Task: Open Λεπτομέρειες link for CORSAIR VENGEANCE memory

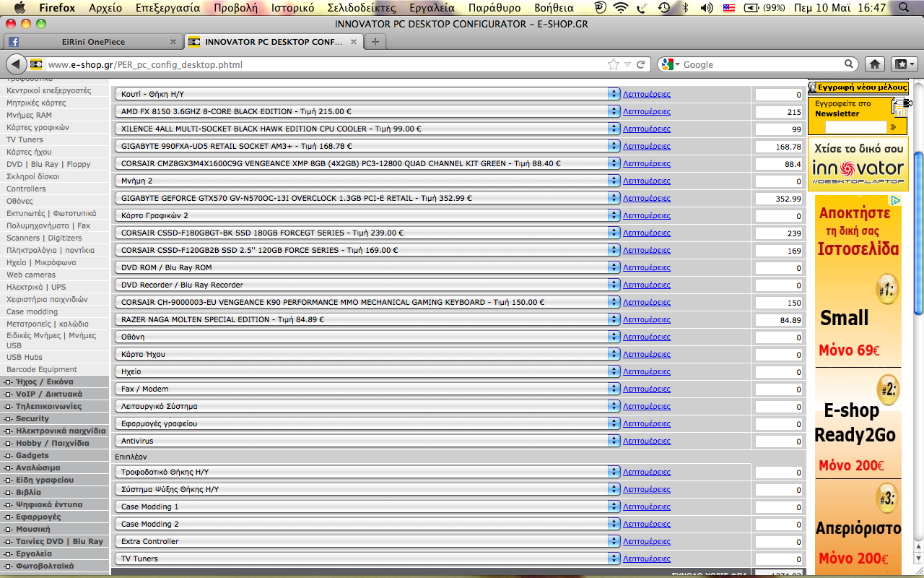Action: click(x=647, y=163)
